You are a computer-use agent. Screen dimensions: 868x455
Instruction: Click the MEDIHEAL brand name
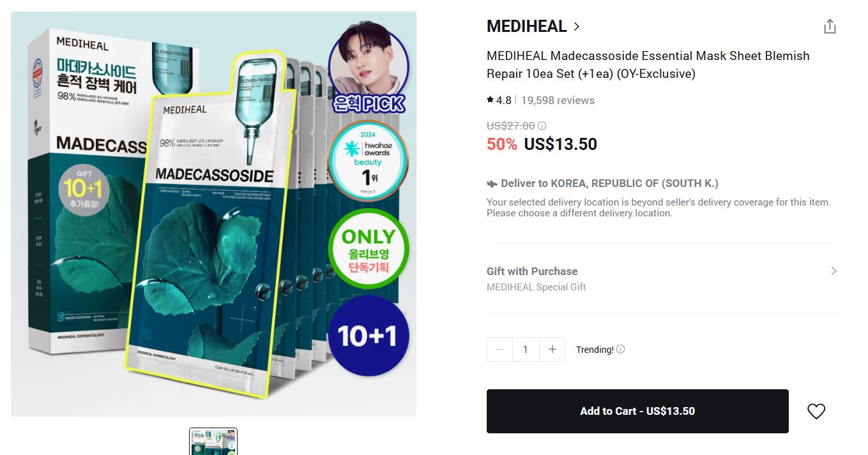coord(527,26)
